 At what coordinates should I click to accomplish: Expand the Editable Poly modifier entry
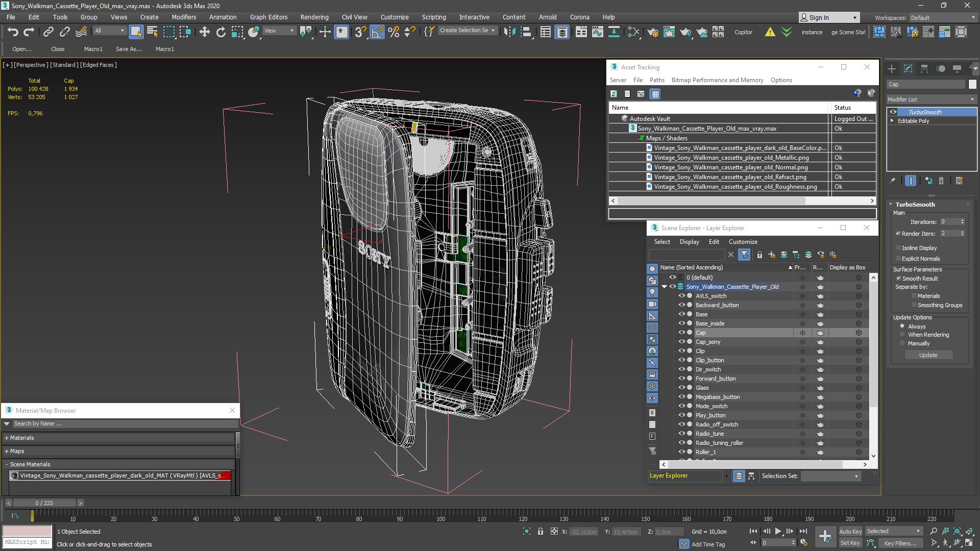pyautogui.click(x=892, y=121)
